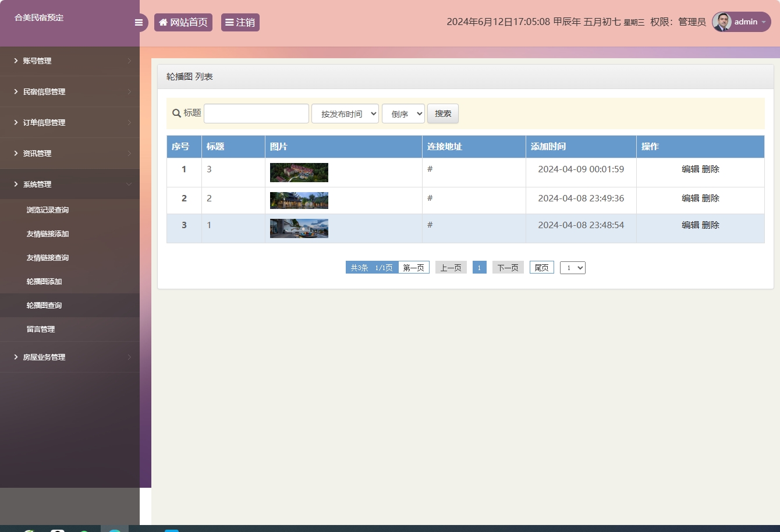This screenshot has width=780, height=532.
Task: Click the chevron on the 账号管理 menu item
Action: (130, 61)
